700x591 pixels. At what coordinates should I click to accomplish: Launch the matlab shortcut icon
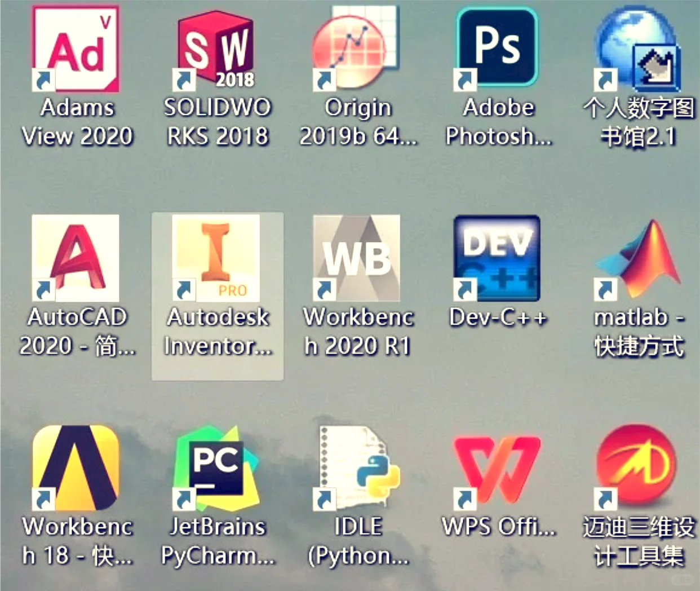pos(638,258)
